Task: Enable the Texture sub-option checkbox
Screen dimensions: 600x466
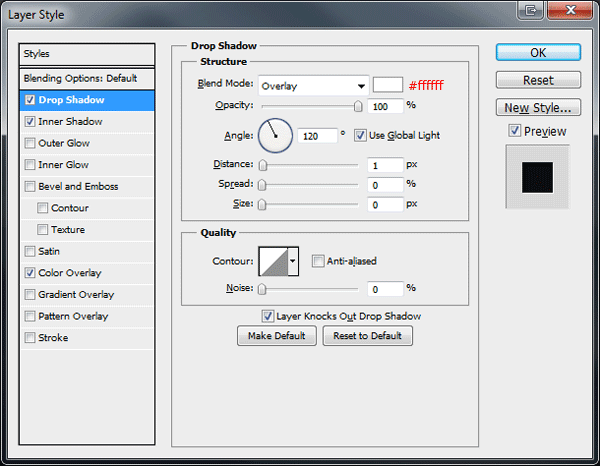Action: 42,230
